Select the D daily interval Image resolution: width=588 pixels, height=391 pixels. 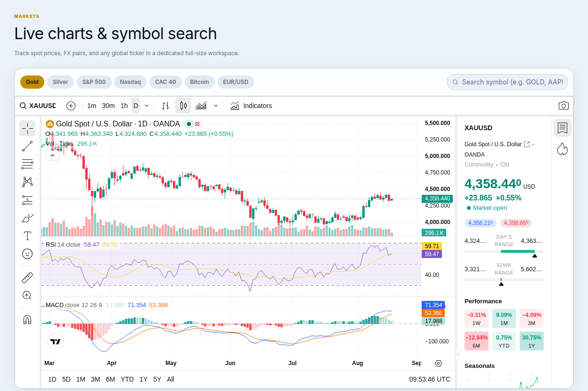(136, 106)
